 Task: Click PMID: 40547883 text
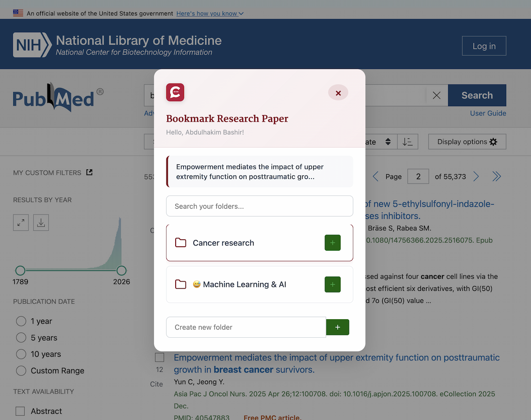(x=202, y=417)
